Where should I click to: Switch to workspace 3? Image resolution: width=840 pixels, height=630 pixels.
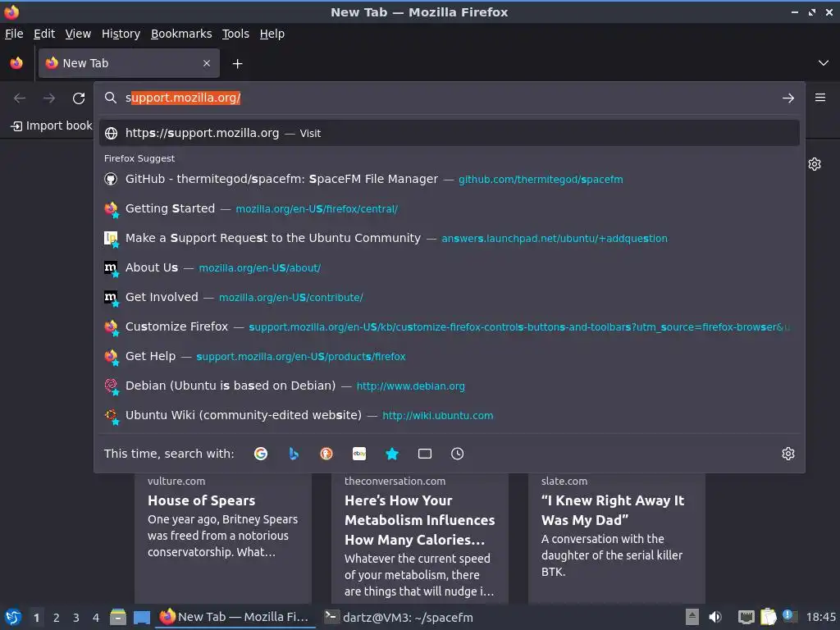(x=76, y=618)
